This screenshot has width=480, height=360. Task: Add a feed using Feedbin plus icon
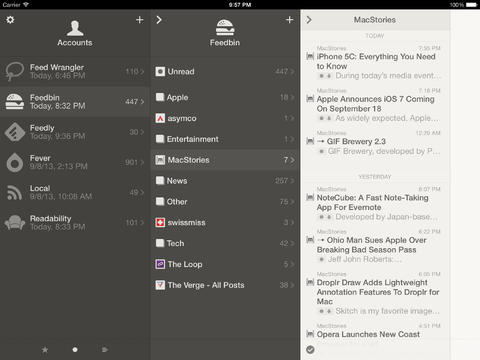coord(289,20)
